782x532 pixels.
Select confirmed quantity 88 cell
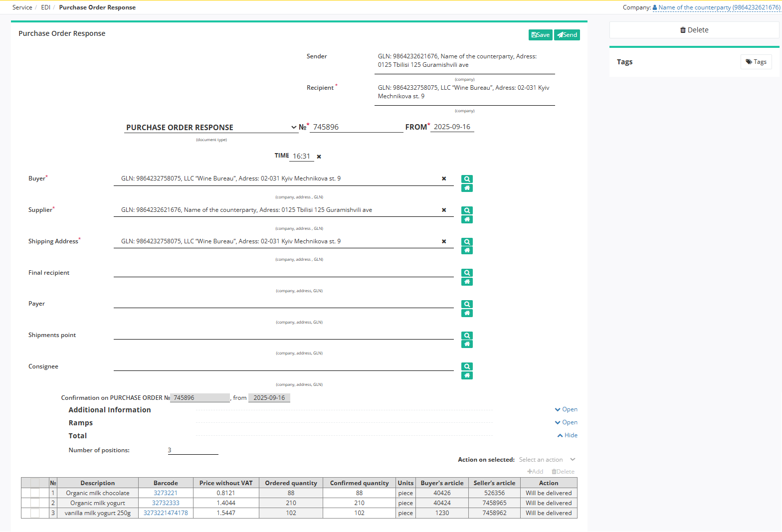[x=359, y=493]
